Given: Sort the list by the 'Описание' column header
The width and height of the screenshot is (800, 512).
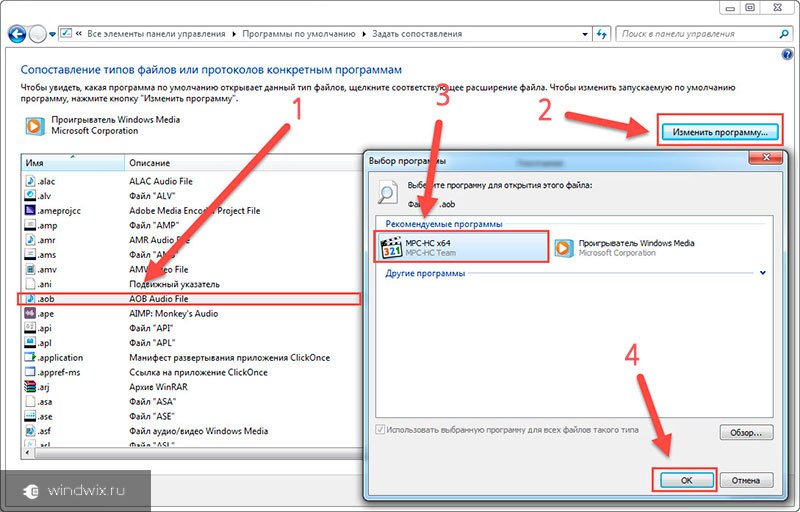Looking at the screenshot, I should point(242,163).
